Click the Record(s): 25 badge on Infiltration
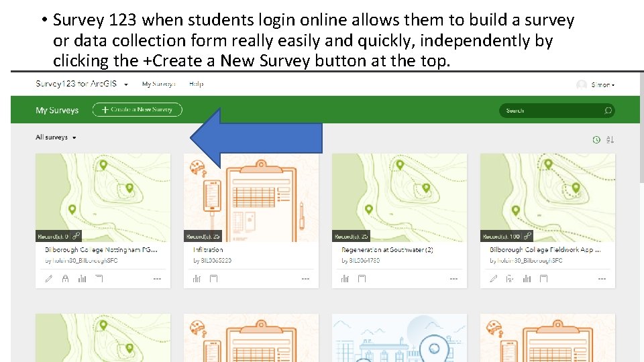This screenshot has height=362, width=644. (x=203, y=236)
